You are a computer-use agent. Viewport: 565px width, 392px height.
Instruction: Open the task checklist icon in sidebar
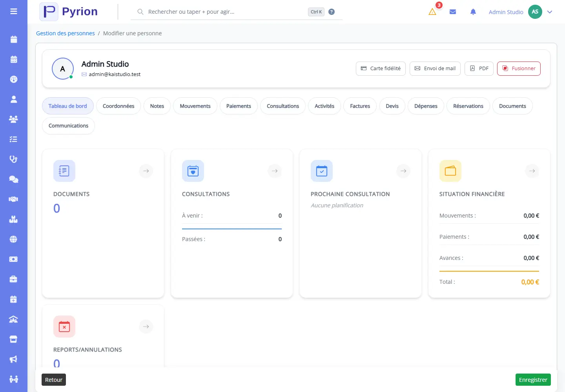point(14,139)
